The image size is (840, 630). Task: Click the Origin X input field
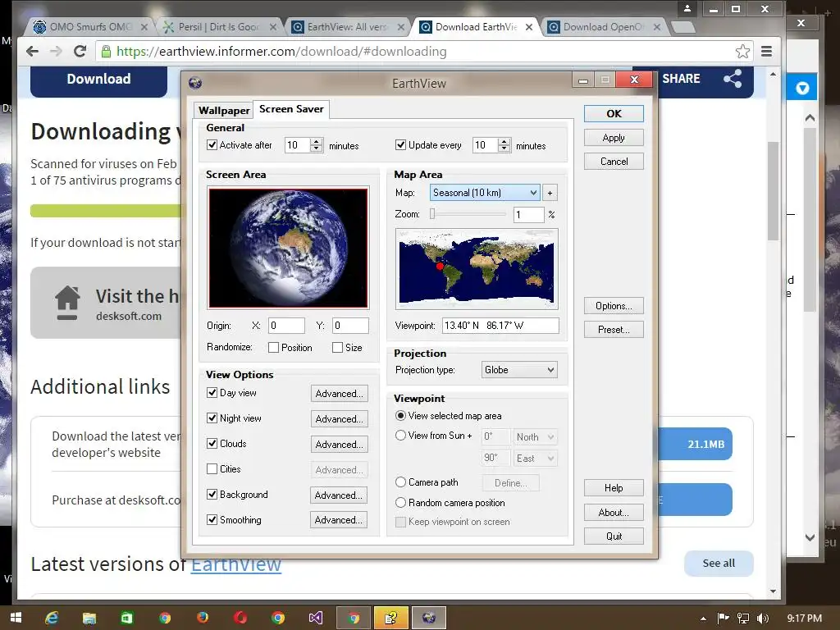pos(286,326)
